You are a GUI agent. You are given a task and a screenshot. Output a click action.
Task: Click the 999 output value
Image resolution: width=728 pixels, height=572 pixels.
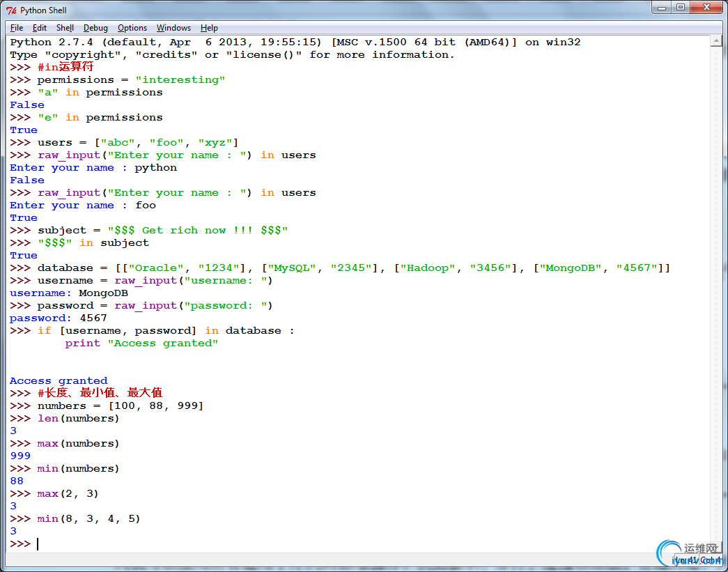point(20,456)
